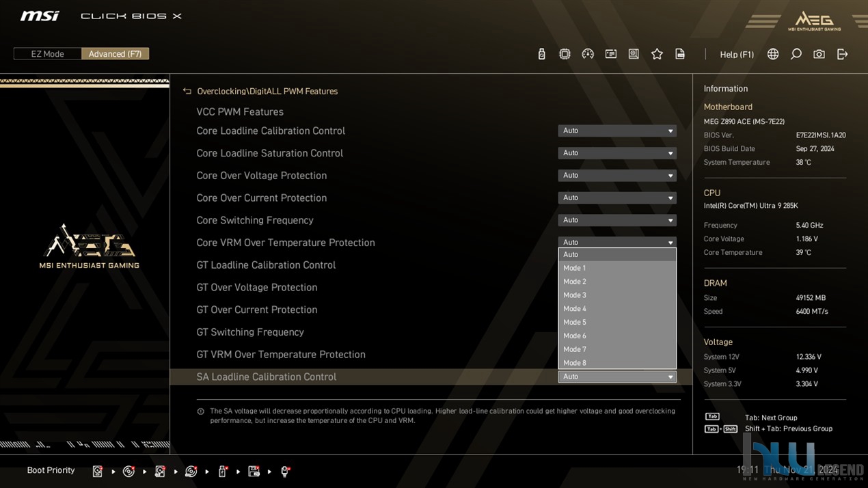Select Core Loadline Saturation Control row label
Screen dimensions: 868x488
[270, 153]
